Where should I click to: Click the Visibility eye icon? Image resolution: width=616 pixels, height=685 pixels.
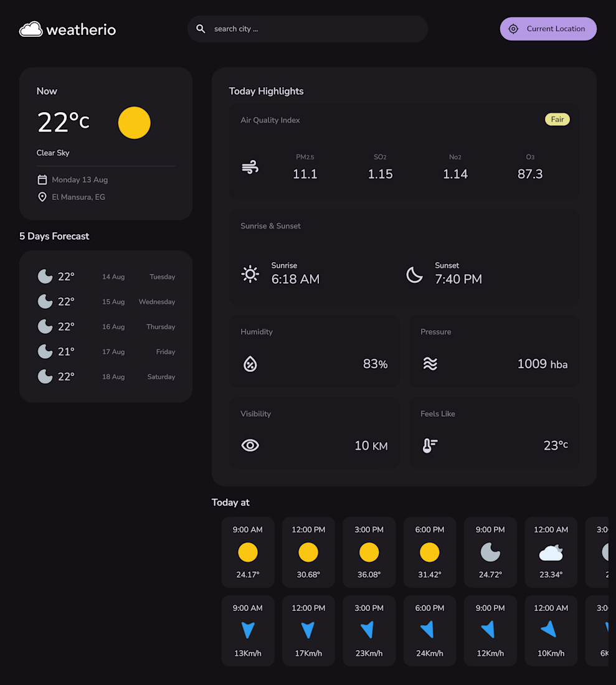click(x=250, y=445)
